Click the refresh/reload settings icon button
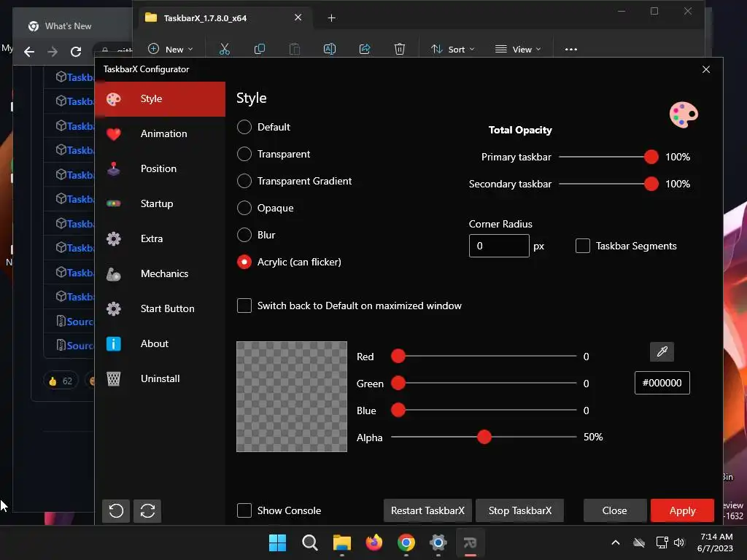The height and width of the screenshot is (560, 747). coord(147,511)
